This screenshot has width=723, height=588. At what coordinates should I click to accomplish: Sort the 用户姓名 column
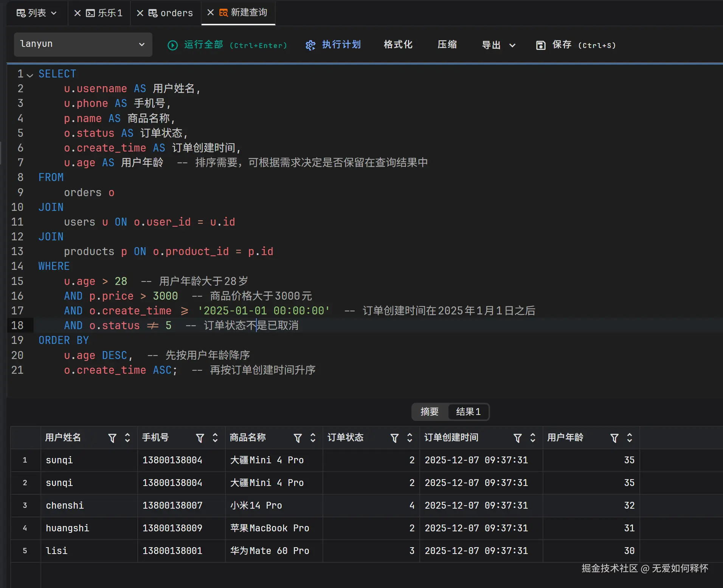[x=127, y=438]
